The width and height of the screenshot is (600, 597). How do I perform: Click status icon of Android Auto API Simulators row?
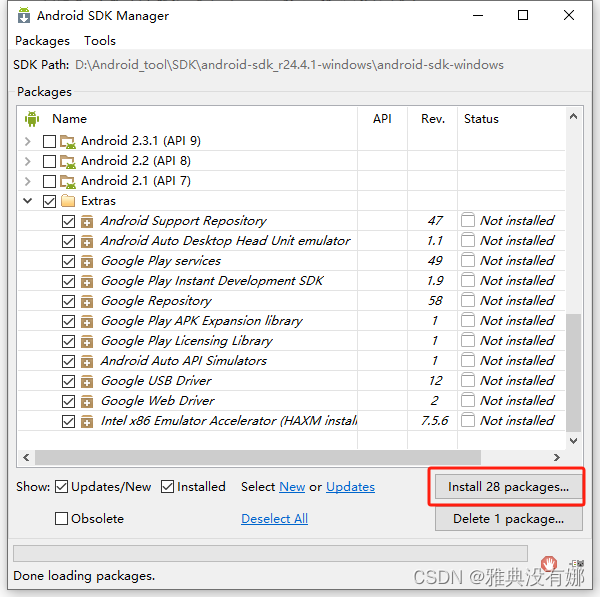pyautogui.click(x=468, y=360)
